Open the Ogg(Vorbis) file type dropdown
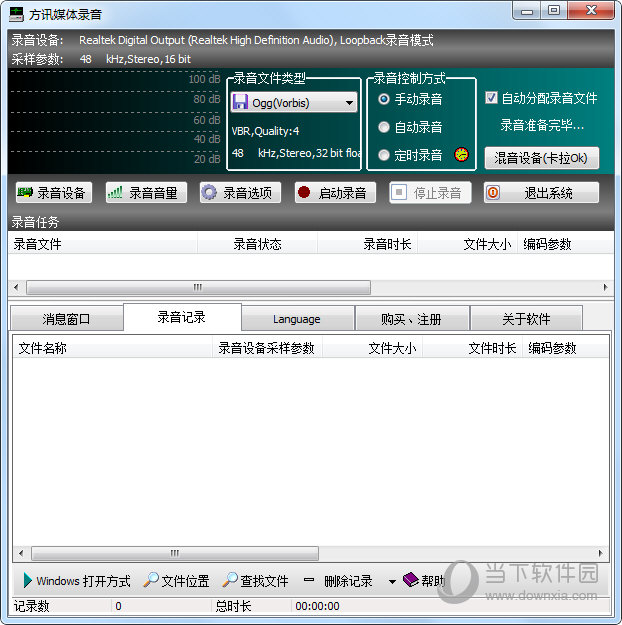 pos(294,102)
